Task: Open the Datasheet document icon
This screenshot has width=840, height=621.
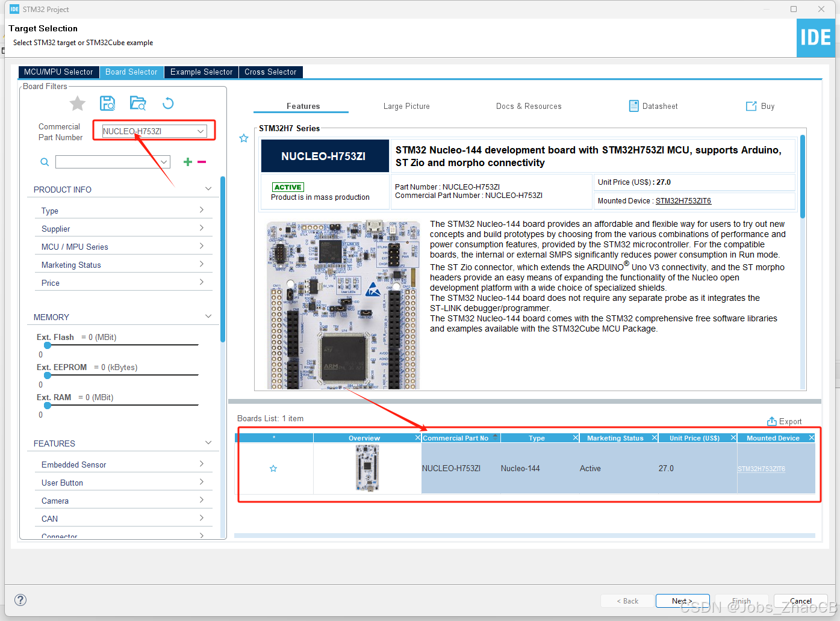Action: 633,106
